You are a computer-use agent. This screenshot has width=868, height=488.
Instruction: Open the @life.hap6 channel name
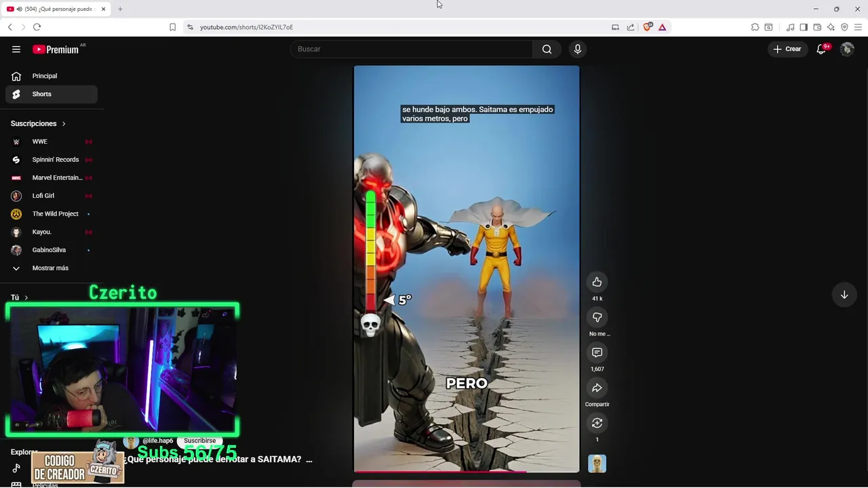(x=157, y=441)
